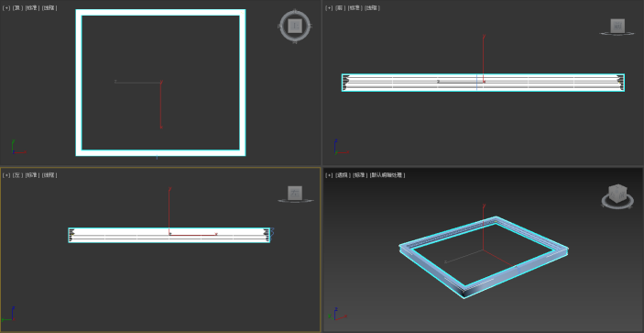Screen dimensions: 644x333
Task: Open the 默认明暗处理 shading menu in the Perspective viewport
Action: (387, 175)
